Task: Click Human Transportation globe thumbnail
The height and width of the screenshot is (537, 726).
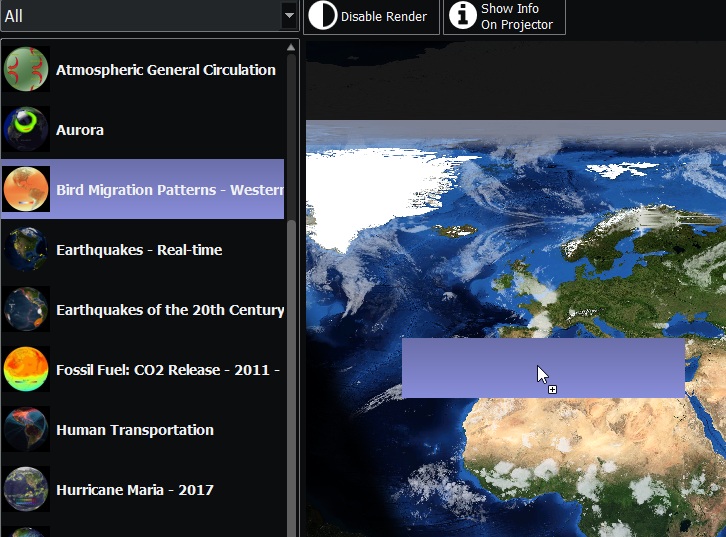Action: [26, 429]
